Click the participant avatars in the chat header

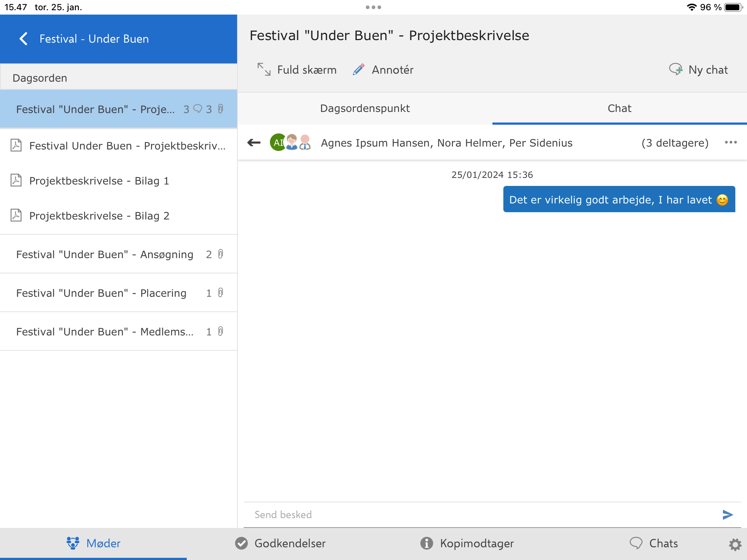pos(290,143)
